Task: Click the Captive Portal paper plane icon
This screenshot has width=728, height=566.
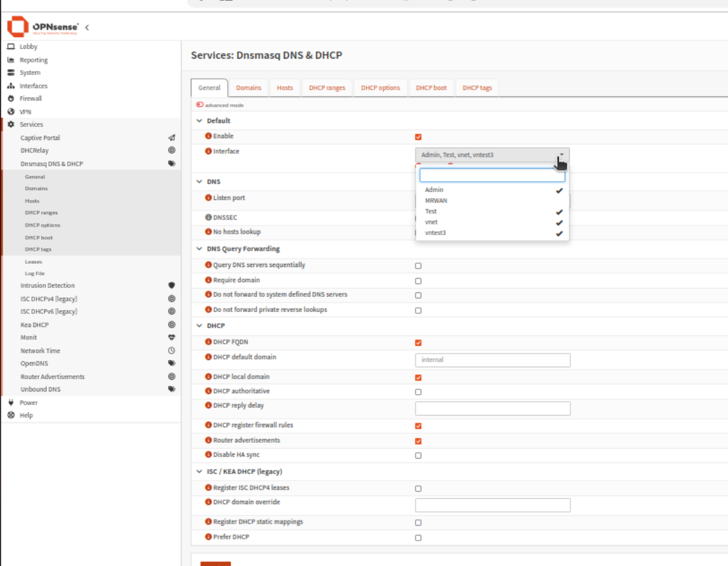Action: click(x=171, y=138)
